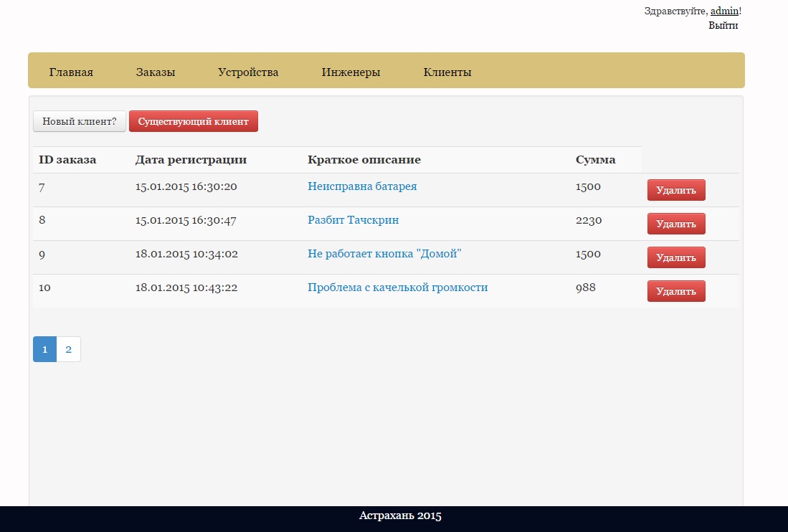Delete order 9 with Удалить button
The height and width of the screenshot is (532, 788).
pyautogui.click(x=676, y=257)
